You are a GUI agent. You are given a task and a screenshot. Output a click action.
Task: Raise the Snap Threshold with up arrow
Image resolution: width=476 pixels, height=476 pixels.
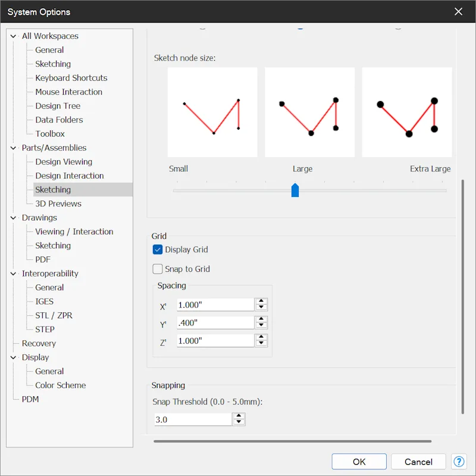pos(239,416)
